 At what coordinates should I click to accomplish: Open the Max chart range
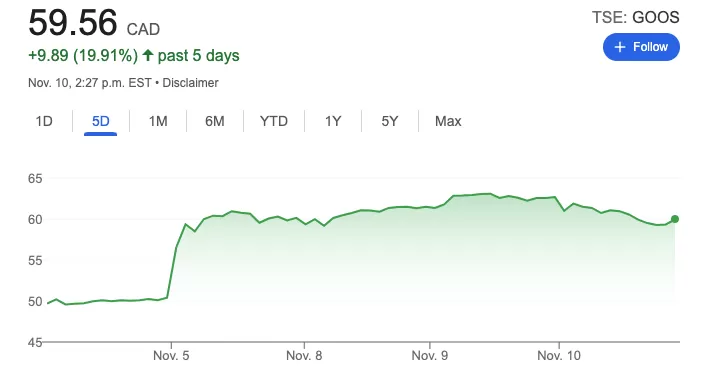(x=448, y=121)
